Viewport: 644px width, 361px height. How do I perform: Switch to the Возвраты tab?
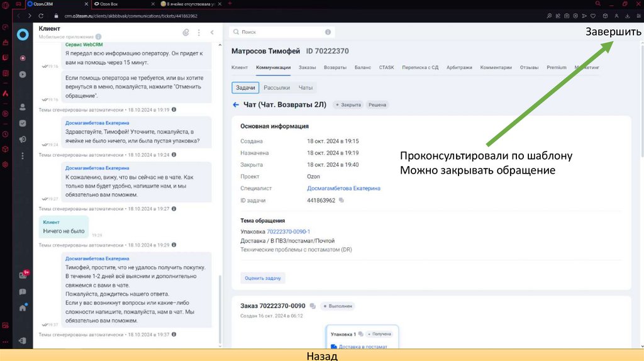click(335, 67)
